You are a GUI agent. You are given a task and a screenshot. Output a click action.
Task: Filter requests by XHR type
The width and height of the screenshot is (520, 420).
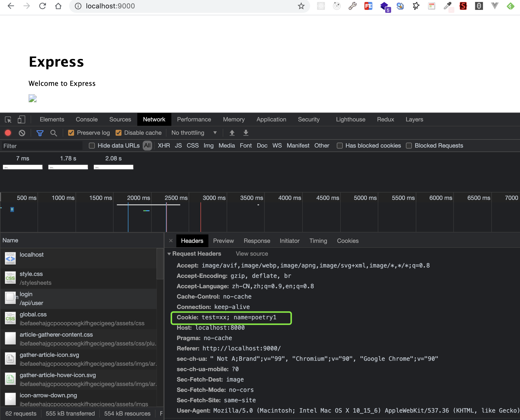tap(164, 146)
